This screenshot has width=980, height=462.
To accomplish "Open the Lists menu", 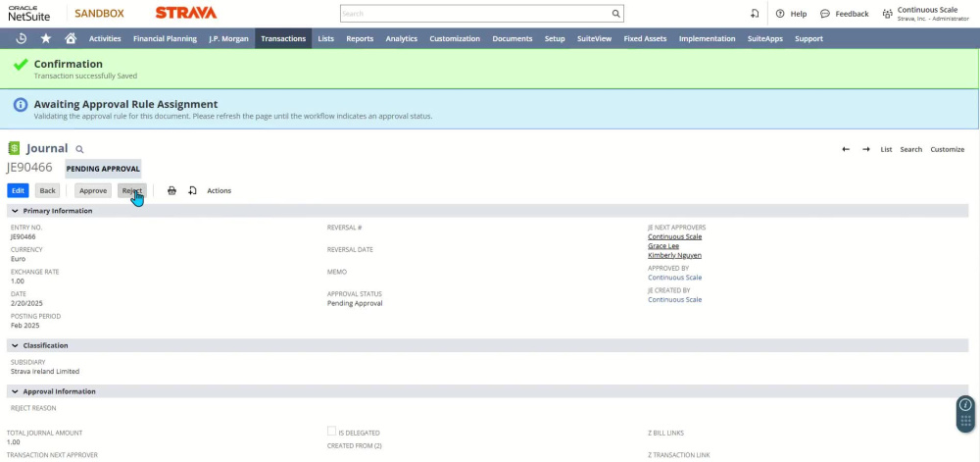I will click(325, 38).
